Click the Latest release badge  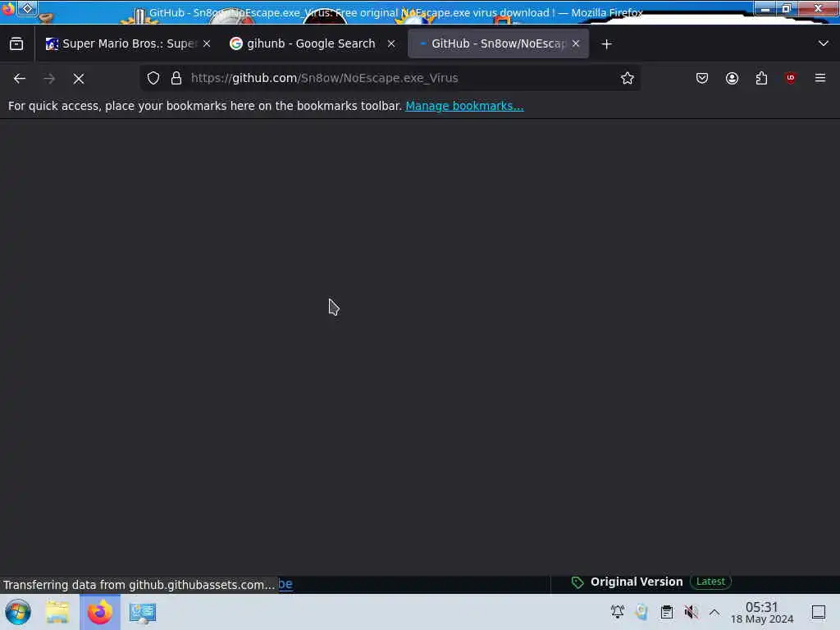pyautogui.click(x=710, y=582)
